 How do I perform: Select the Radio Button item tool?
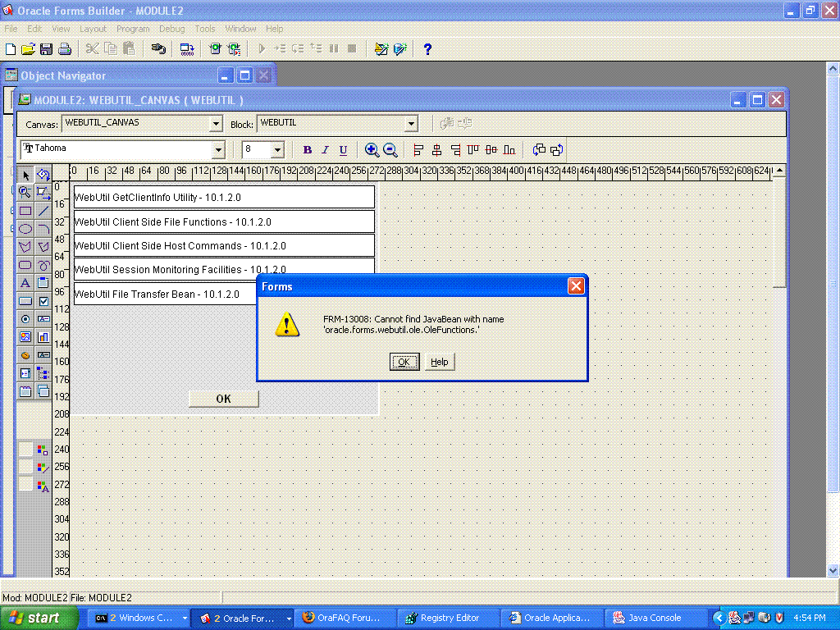(x=25, y=319)
